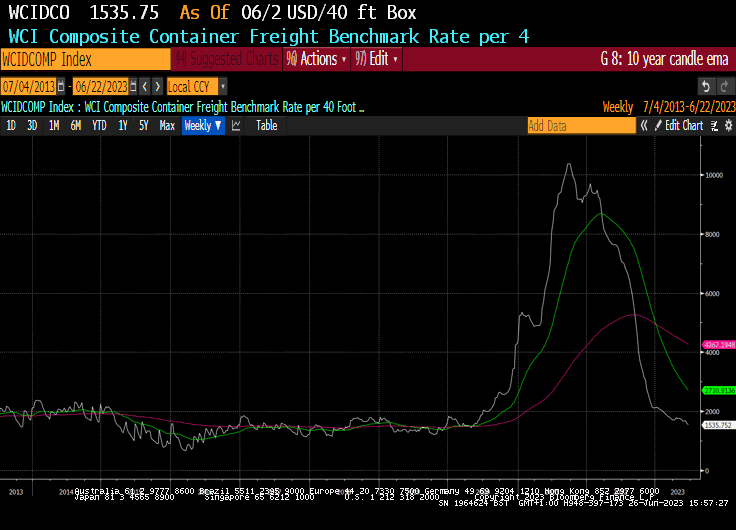Select the YTD time range

99,125
